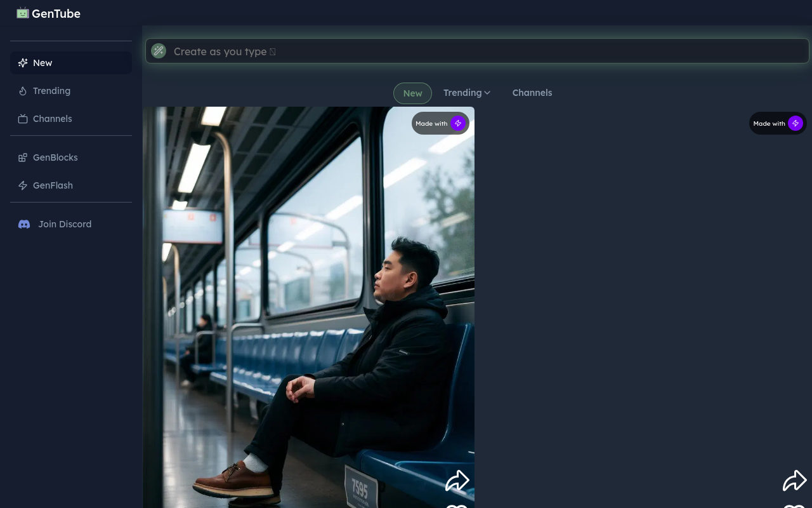Hit the share arrow on the right-hand card
Viewport: 812px width, 508px height.
pos(794,481)
